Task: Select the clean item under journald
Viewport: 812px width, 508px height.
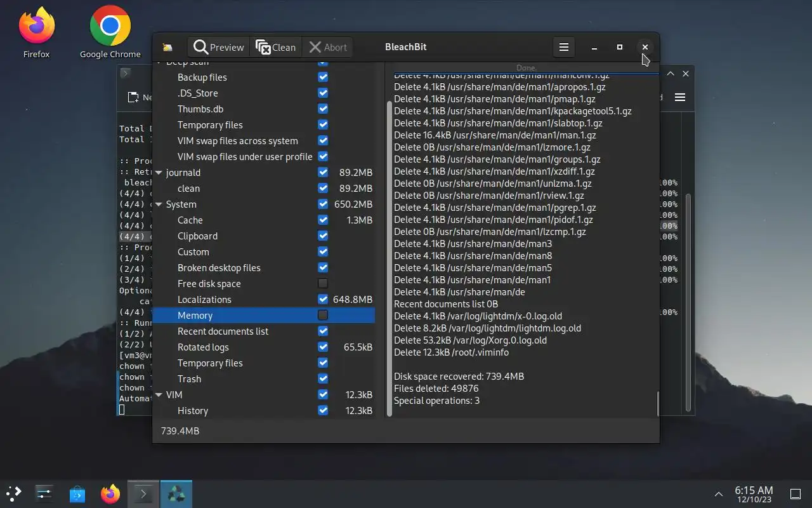Action: tap(188, 188)
